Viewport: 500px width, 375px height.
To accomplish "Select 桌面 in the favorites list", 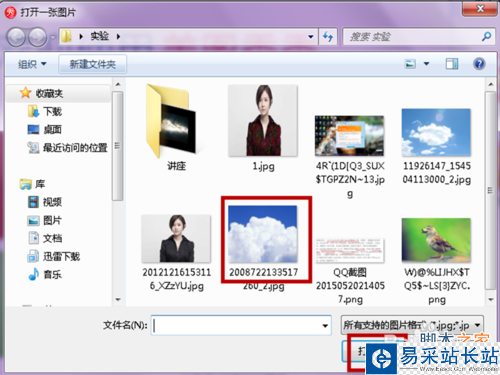I will [x=52, y=129].
